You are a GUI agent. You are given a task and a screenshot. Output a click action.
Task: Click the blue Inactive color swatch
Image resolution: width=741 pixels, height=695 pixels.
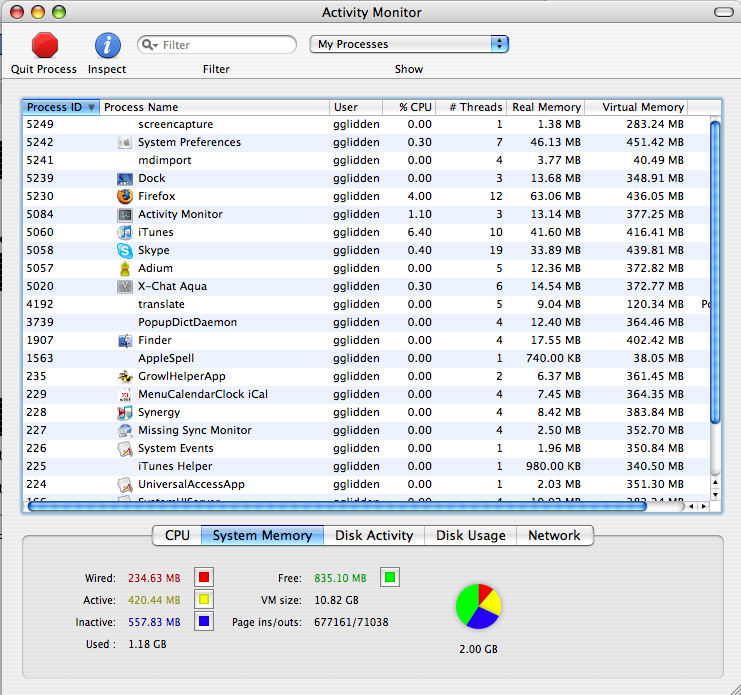204,621
